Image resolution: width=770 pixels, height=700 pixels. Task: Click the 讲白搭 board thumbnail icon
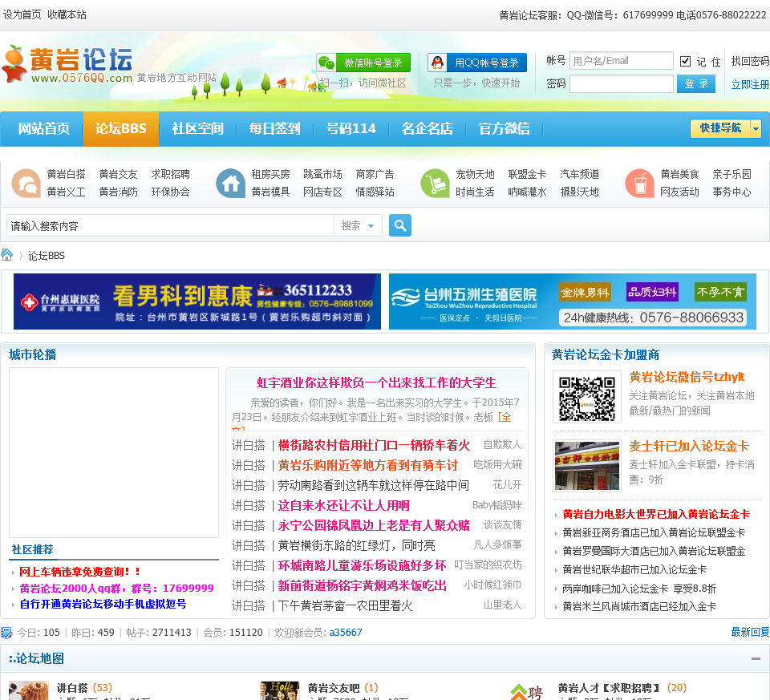(x=29, y=690)
